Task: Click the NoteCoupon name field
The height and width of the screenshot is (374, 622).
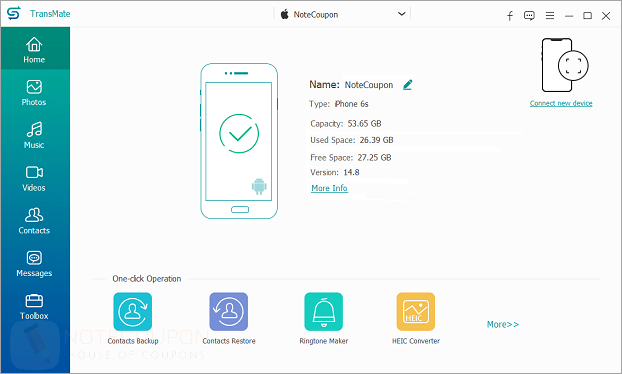Action: (369, 85)
